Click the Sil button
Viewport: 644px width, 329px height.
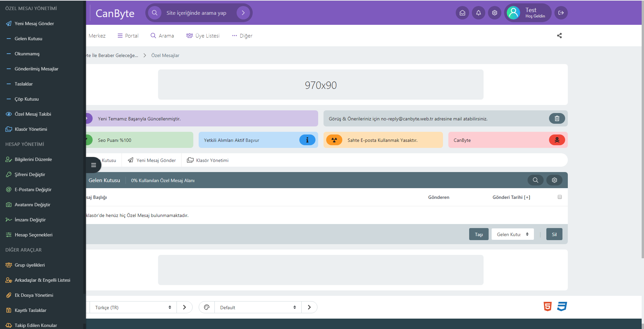coord(554,234)
